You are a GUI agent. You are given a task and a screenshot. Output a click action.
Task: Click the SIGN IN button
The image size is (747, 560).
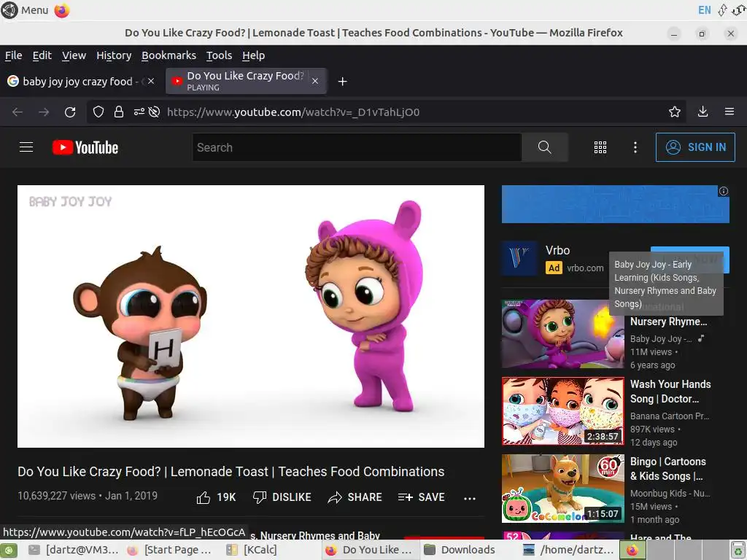695,147
